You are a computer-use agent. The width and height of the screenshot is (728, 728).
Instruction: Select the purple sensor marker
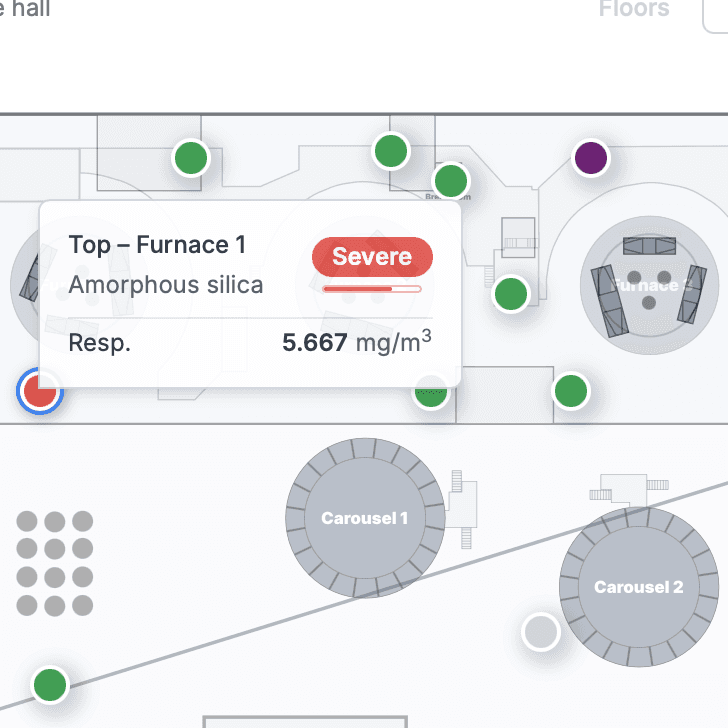pyautogui.click(x=591, y=158)
